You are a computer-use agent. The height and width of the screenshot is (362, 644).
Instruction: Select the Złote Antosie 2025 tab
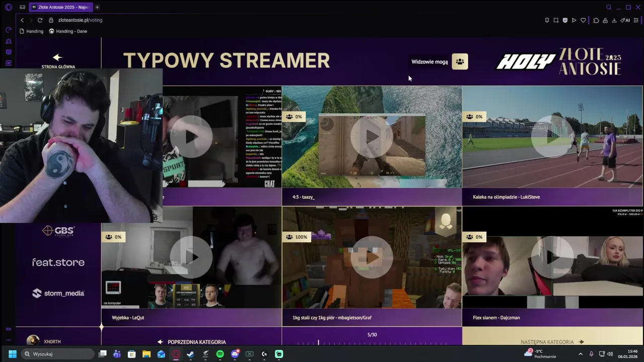(60, 7)
